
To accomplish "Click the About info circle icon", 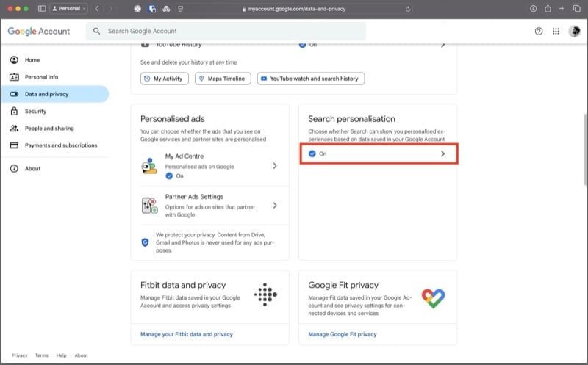I will 14,169.
